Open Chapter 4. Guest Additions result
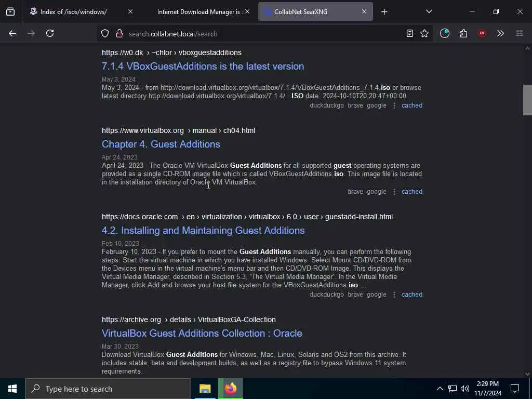Screen dimensions: 532x399 (x=161, y=144)
